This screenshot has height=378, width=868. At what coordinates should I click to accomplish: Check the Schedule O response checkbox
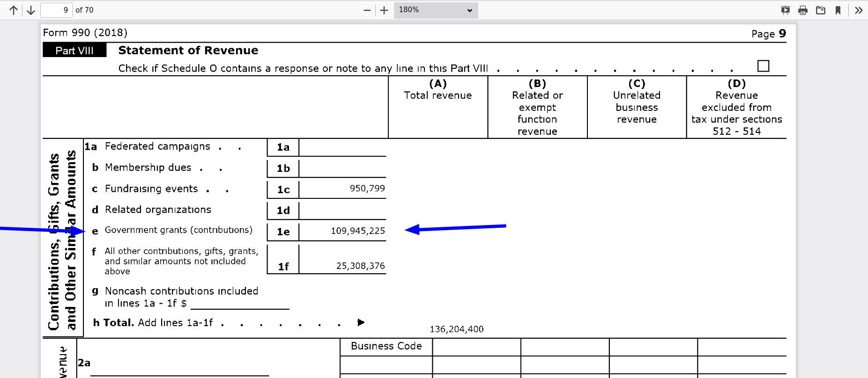click(763, 66)
